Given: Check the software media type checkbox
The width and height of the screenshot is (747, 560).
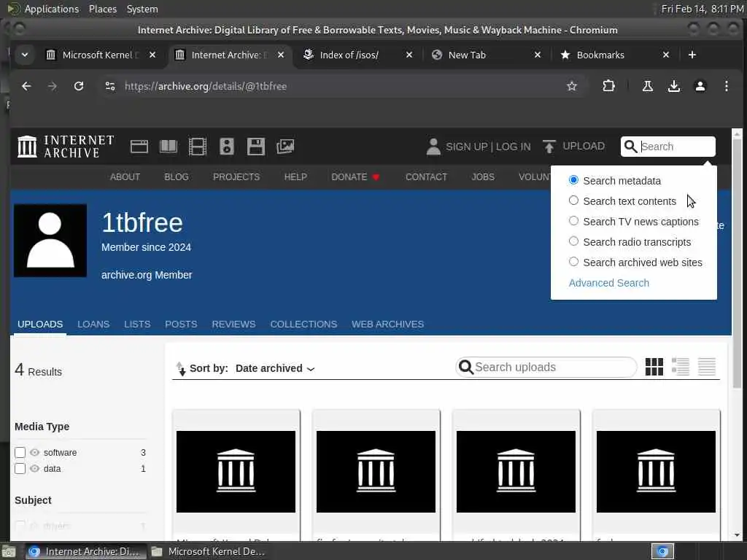Looking at the screenshot, I should tap(20, 452).
